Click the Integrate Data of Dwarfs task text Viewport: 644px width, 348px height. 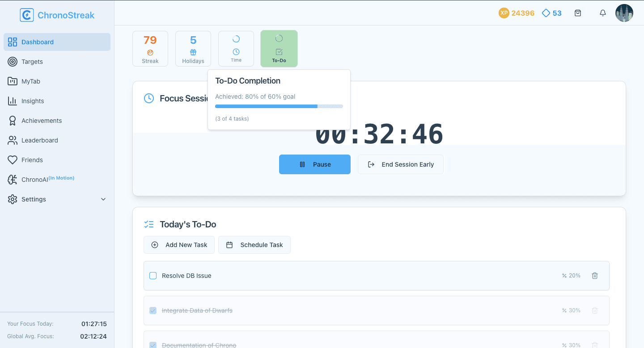pos(197,310)
